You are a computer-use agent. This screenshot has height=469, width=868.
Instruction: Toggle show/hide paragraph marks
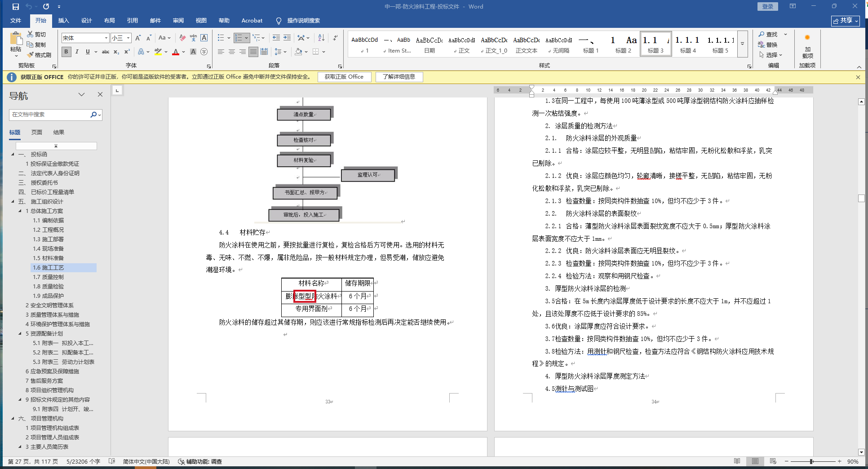coord(336,38)
